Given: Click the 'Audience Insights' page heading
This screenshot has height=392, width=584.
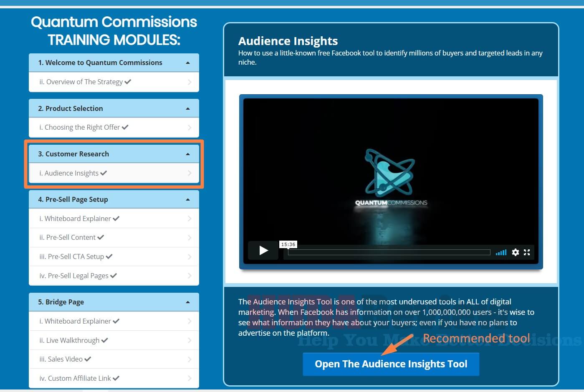Looking at the screenshot, I should 288,41.
